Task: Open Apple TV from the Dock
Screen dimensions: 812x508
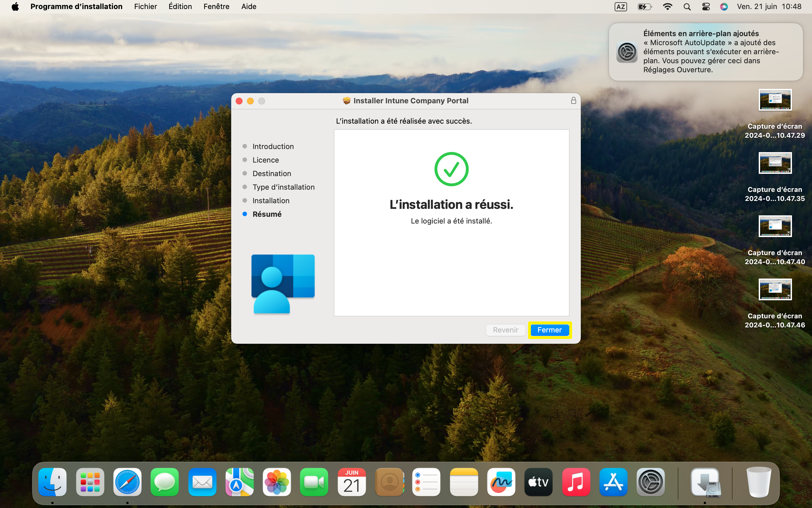Action: 539,482
